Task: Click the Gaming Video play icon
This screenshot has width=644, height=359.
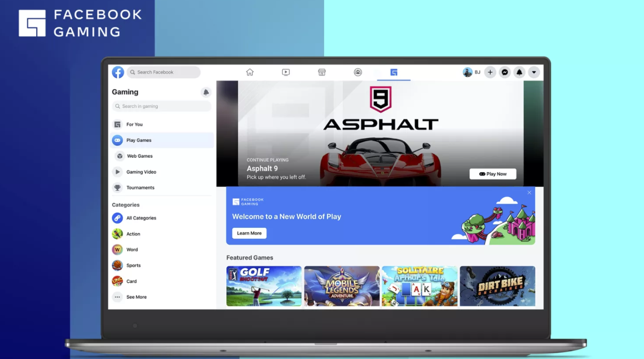Action: [x=117, y=172]
